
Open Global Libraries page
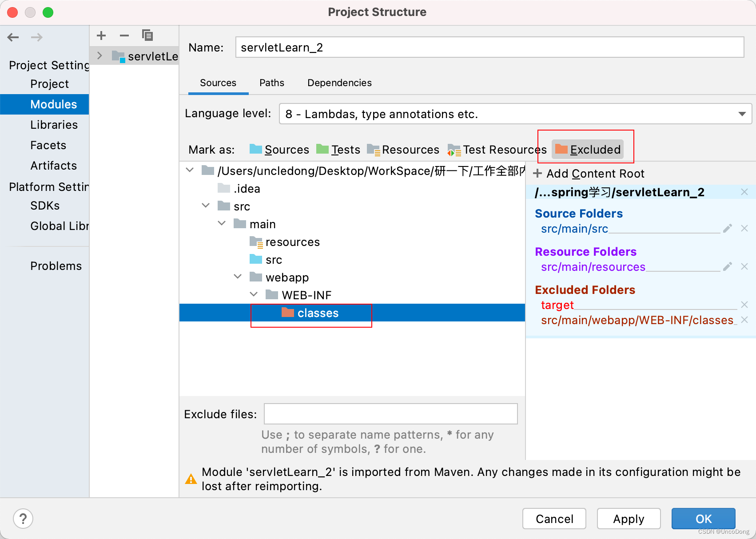(x=60, y=226)
